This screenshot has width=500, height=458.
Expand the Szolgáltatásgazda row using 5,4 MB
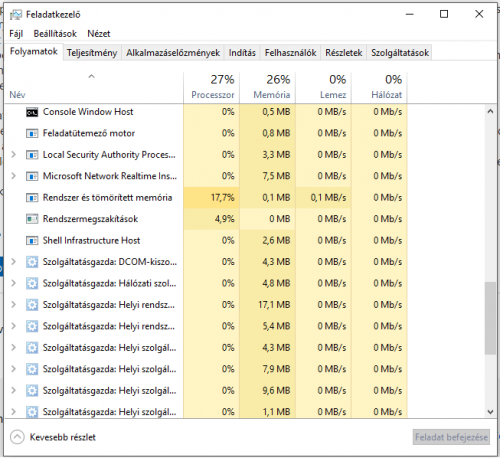pos(13,326)
